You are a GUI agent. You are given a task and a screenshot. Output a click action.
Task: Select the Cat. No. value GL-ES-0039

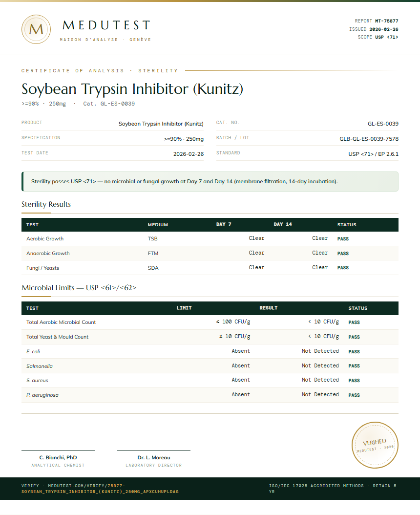pyautogui.click(x=383, y=124)
